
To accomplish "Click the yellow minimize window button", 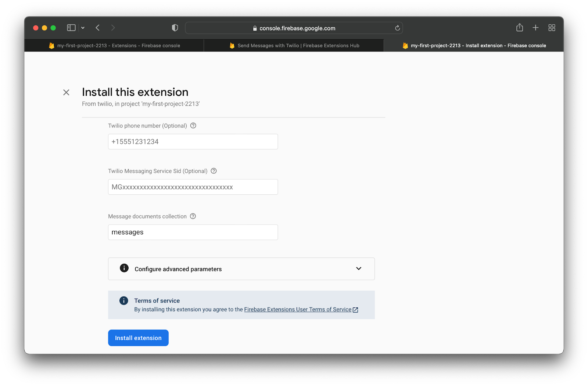I will 44,28.
